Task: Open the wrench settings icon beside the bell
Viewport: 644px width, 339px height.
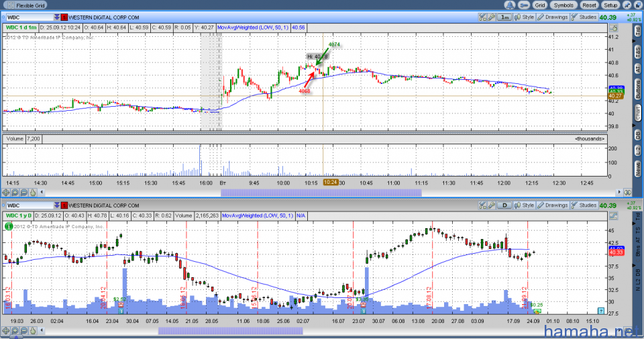Action: 523,5
